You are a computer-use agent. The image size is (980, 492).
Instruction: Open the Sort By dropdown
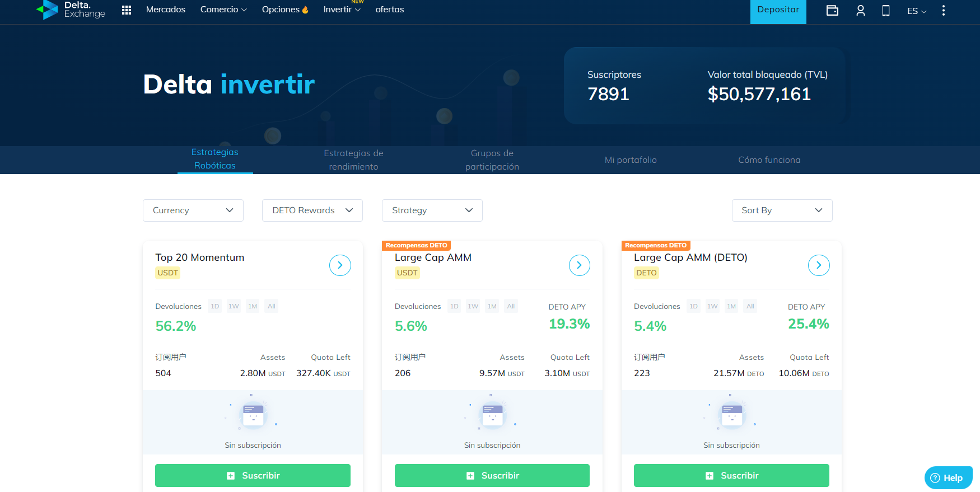tap(782, 210)
